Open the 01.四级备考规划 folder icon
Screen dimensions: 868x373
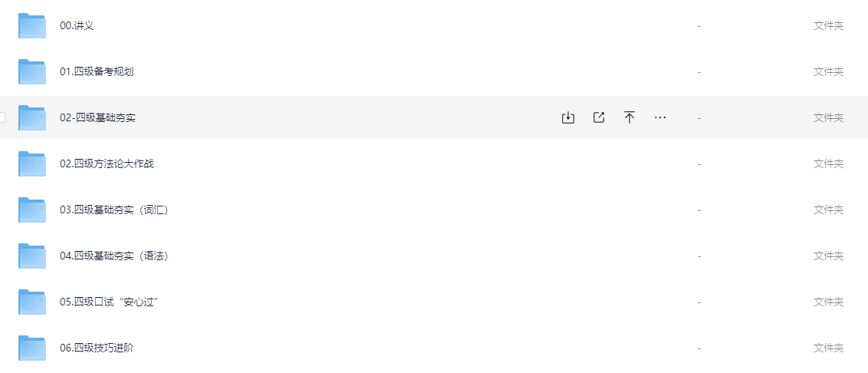[32, 71]
